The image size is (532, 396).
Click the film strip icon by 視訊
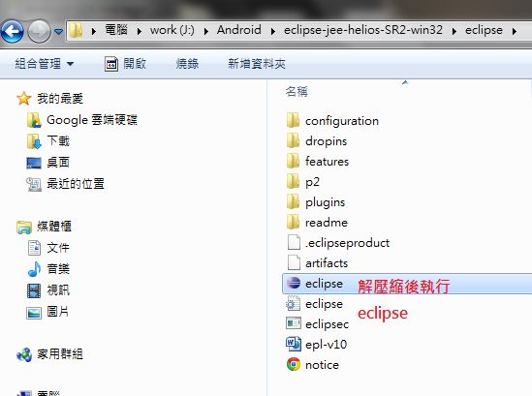(34, 290)
